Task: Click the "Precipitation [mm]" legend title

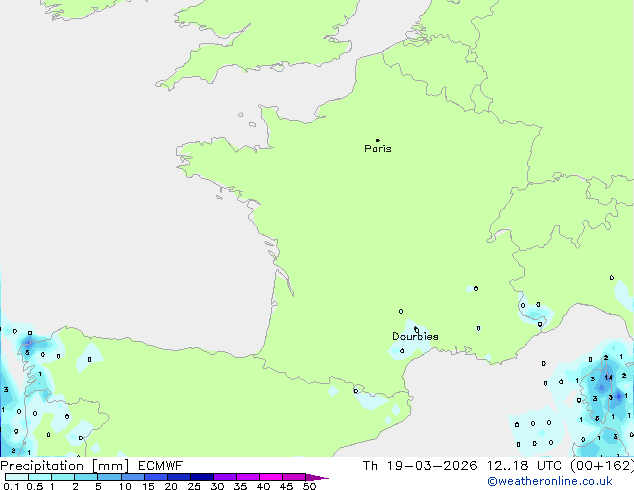Action: tap(64, 466)
